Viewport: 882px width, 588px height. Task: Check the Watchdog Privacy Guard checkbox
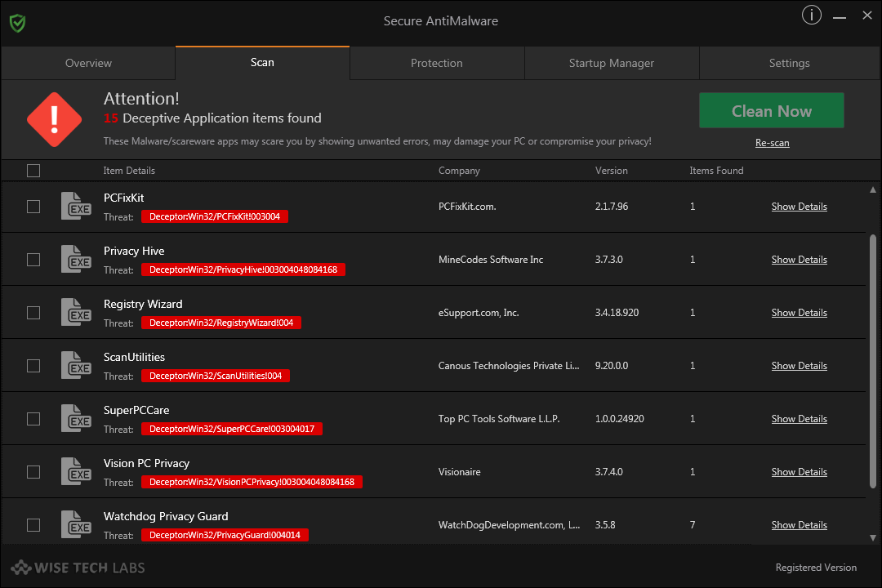33,524
